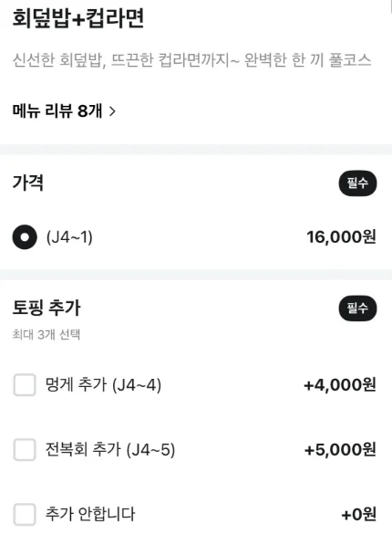This screenshot has height=544, width=392.
Task: Click the 최대 3개 선택 hint text
Action: (x=46, y=335)
